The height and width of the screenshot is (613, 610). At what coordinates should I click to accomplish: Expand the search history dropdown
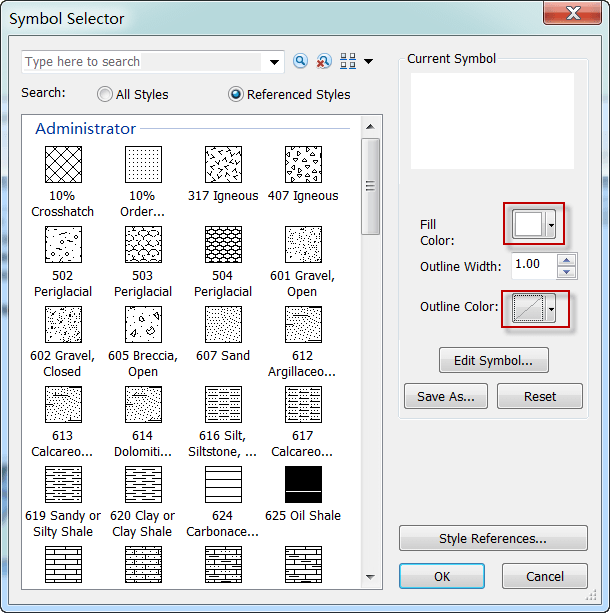(274, 62)
